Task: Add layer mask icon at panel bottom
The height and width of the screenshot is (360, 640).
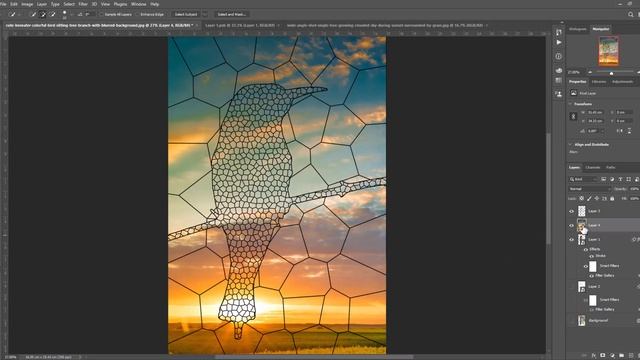Action: (603, 356)
